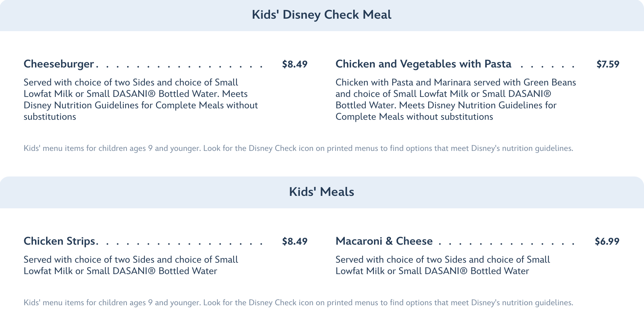
Task: Open Chicken and Vegetables with Pasta item
Action: (x=423, y=64)
